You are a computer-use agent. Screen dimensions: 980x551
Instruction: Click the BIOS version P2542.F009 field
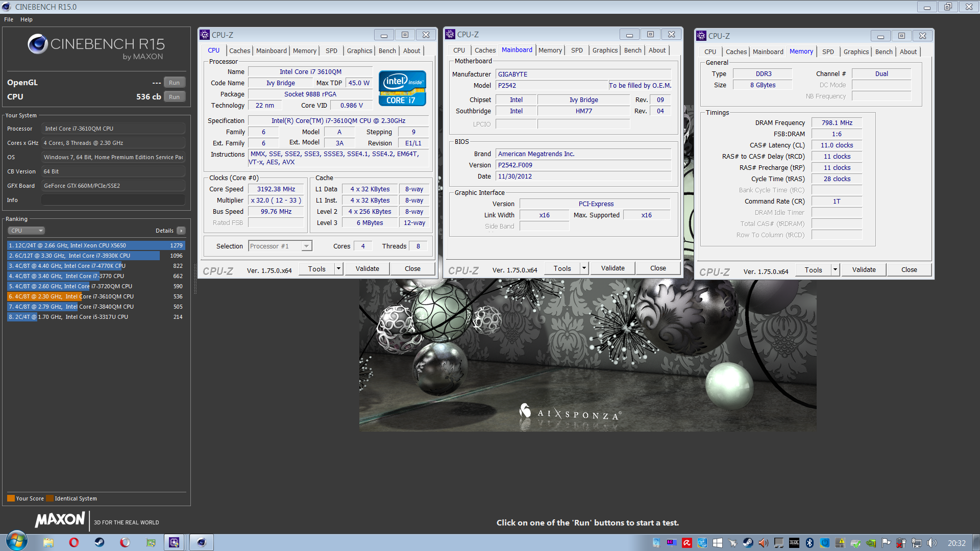(583, 165)
